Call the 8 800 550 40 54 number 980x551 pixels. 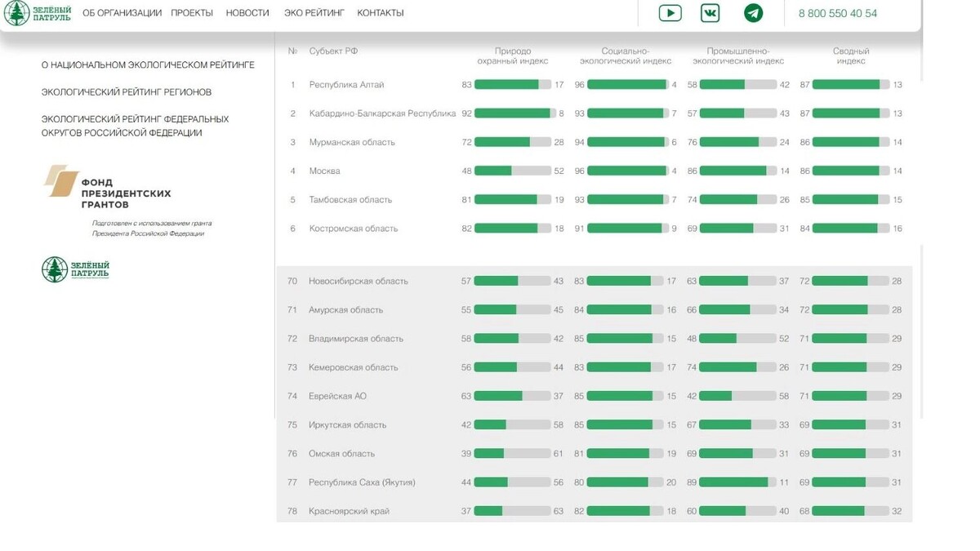coord(836,13)
